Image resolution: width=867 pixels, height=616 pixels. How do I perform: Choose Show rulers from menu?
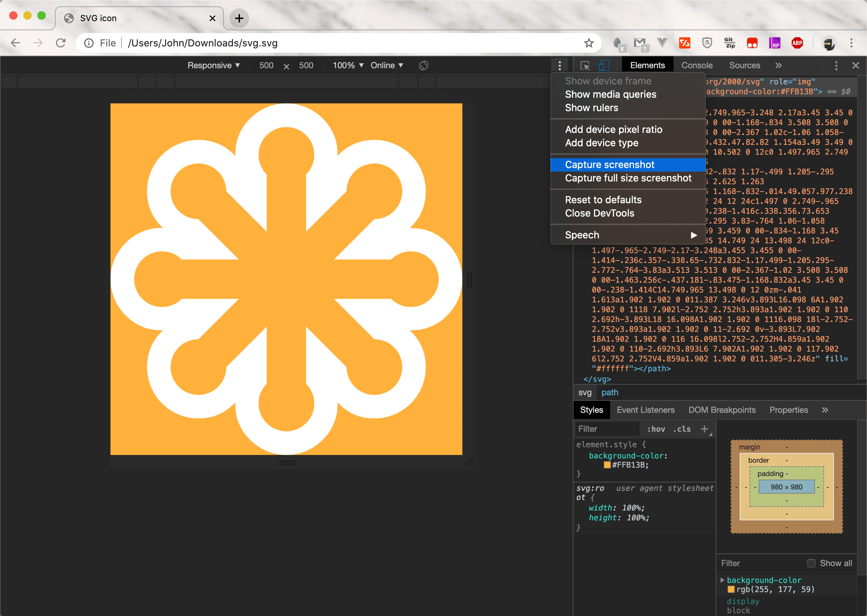click(591, 108)
